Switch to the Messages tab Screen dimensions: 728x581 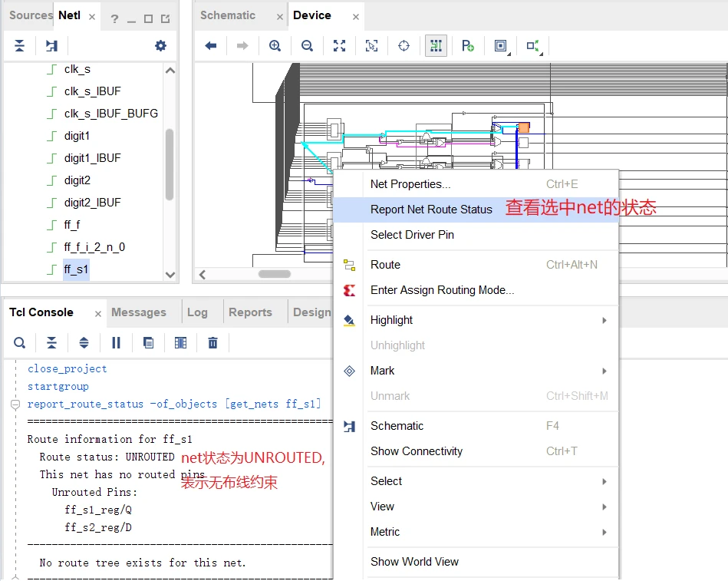coord(139,312)
